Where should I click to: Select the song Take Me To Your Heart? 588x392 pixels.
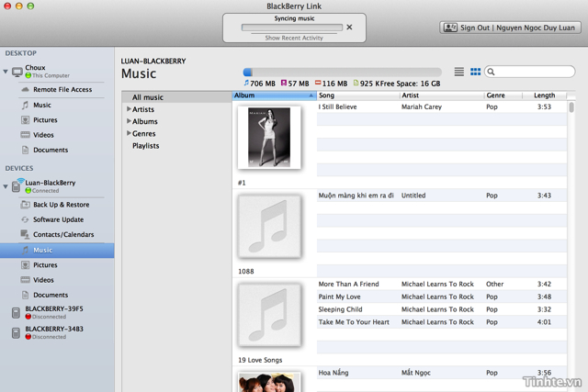[354, 322]
